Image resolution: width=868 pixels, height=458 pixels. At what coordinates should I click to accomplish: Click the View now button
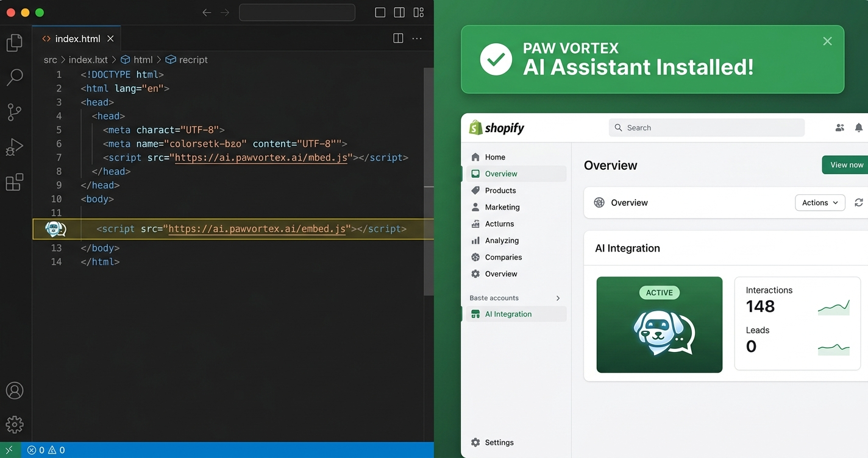845,165
